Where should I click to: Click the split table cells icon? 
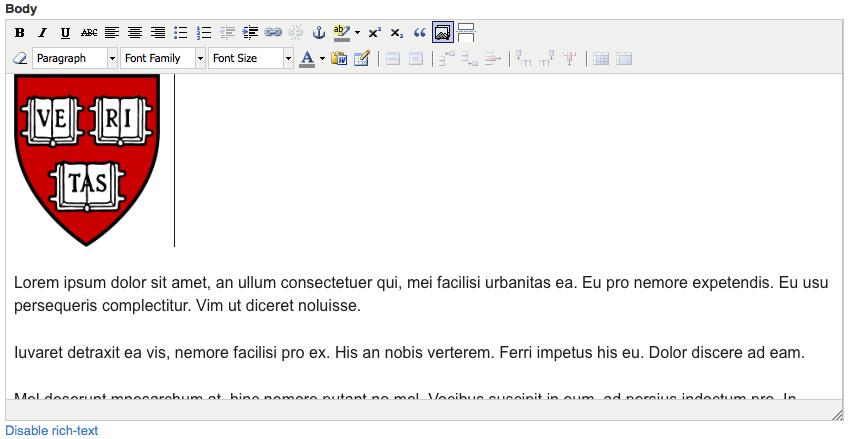[601, 58]
